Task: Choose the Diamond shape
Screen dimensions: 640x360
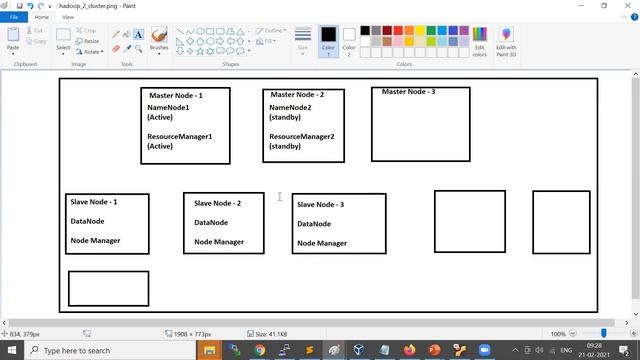Action: click(x=190, y=41)
